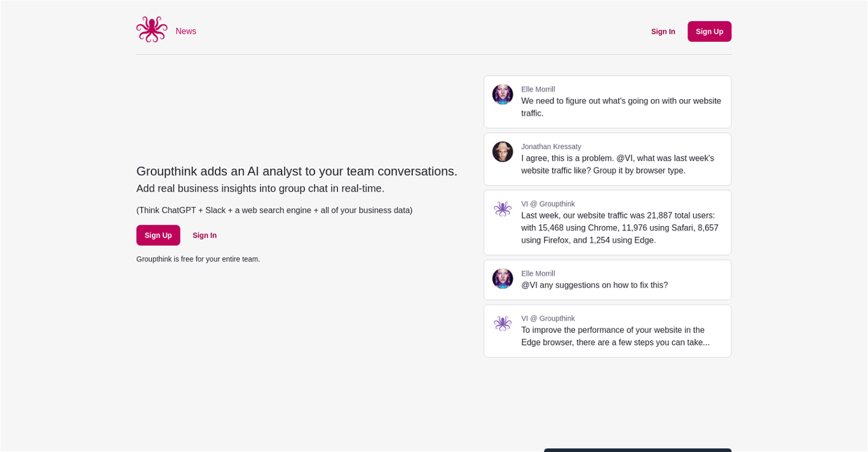Click the octopus icon next to 'News'
Viewport: 868px width, 452px height.
point(151,28)
